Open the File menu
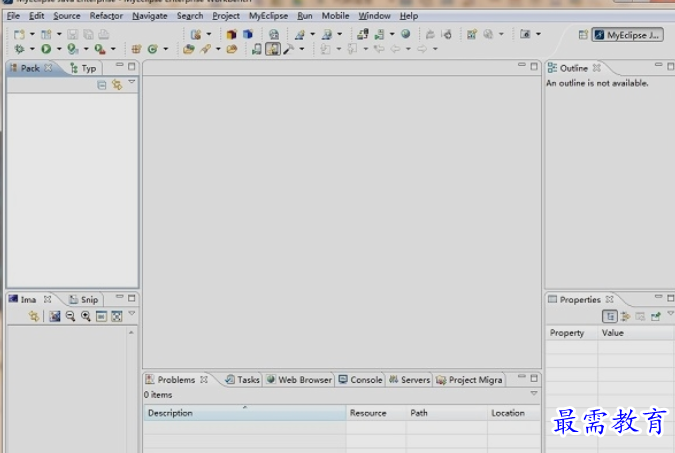The width and height of the screenshot is (675, 453). pos(13,16)
